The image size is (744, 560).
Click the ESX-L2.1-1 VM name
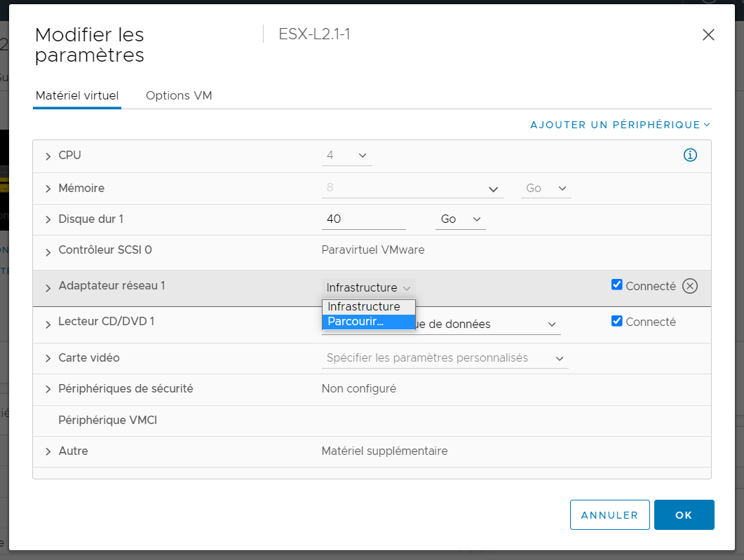click(314, 34)
